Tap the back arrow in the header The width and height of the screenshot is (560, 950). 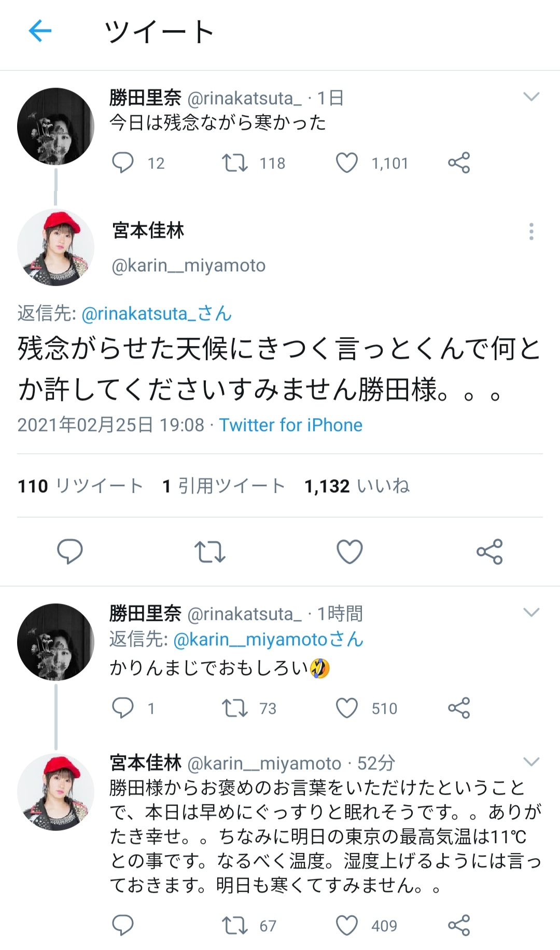point(40,31)
